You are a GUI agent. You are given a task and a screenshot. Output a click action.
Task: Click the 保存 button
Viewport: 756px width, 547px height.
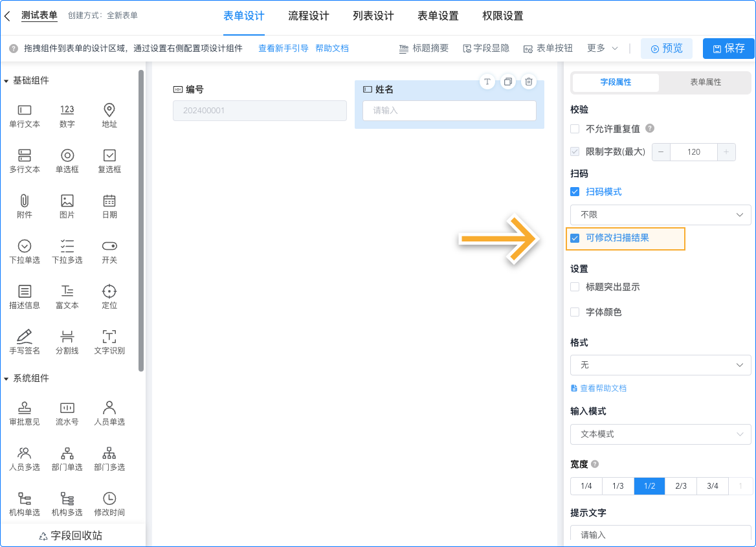(x=728, y=48)
